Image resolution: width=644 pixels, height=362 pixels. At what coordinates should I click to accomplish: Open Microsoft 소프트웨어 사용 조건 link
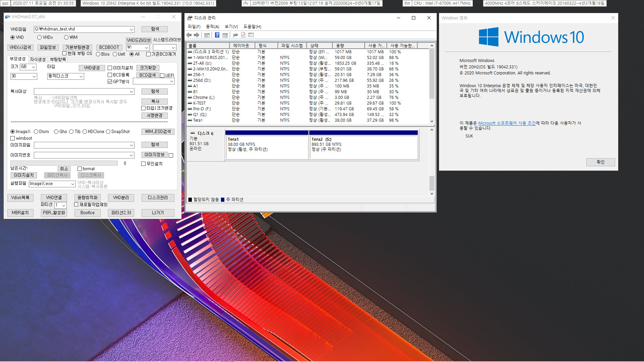coord(507,123)
